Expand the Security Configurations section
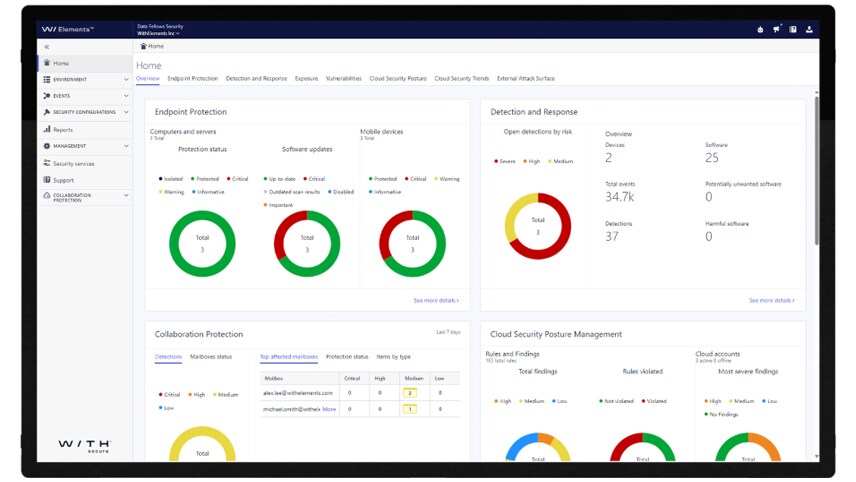Screen dimensions: 856x482 [x=126, y=112]
